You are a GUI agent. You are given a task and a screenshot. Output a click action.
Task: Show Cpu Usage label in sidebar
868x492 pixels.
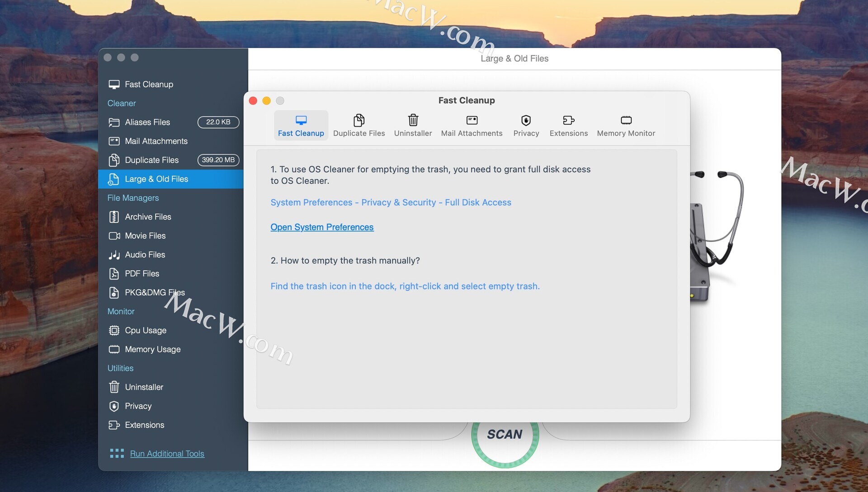pos(146,331)
